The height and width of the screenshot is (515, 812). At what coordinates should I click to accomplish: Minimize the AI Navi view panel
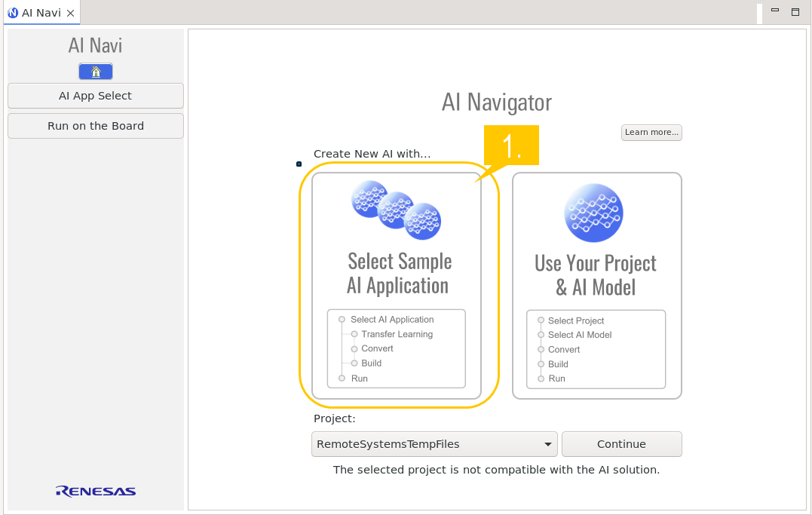click(774, 12)
